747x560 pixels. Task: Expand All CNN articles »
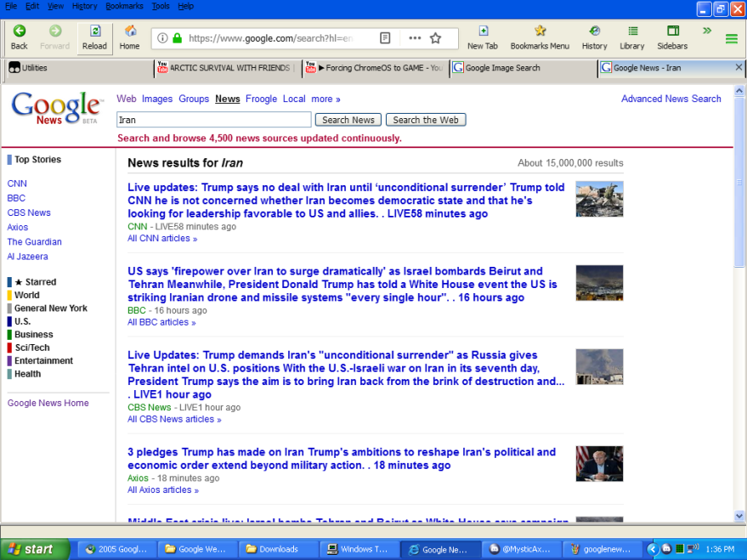click(162, 238)
